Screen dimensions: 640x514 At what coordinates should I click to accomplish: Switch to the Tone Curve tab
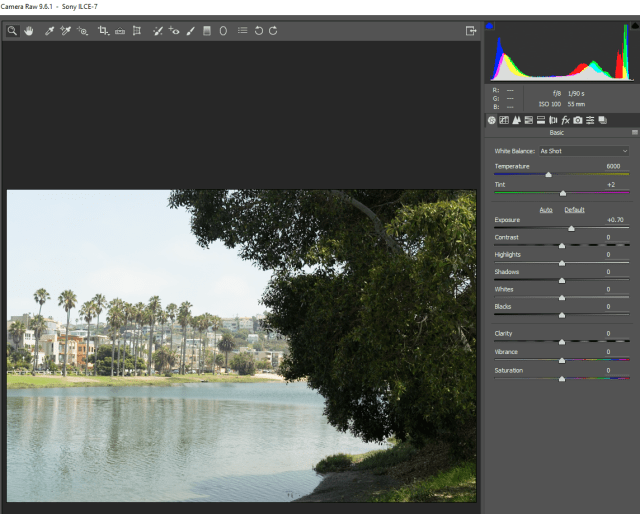(x=504, y=120)
